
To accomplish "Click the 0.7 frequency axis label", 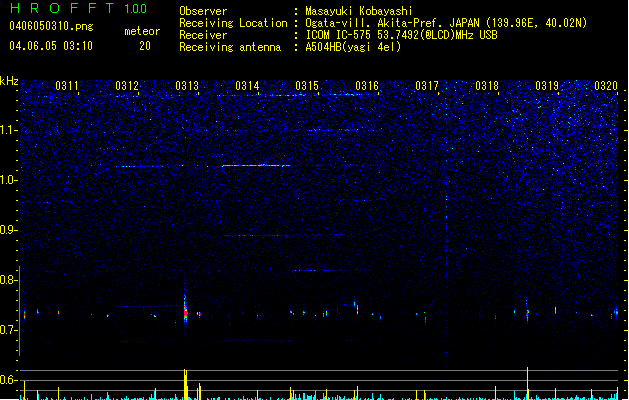I will pyautogui.click(x=8, y=330).
